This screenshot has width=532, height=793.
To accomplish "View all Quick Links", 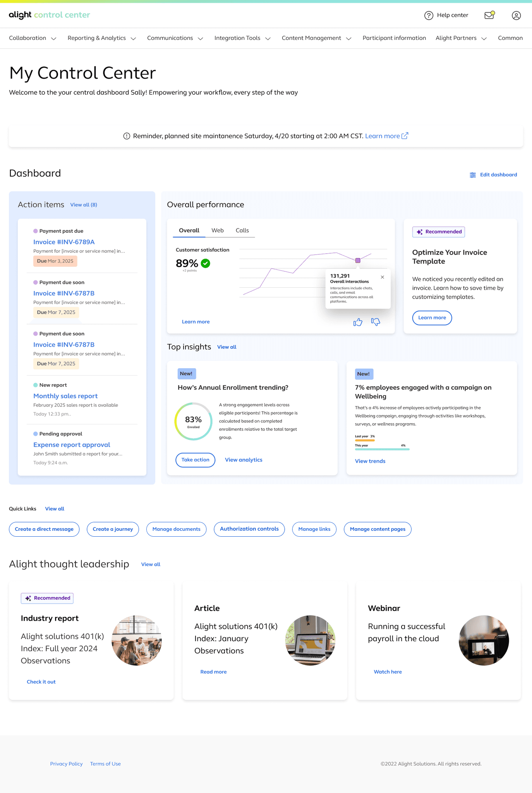I will tap(55, 509).
